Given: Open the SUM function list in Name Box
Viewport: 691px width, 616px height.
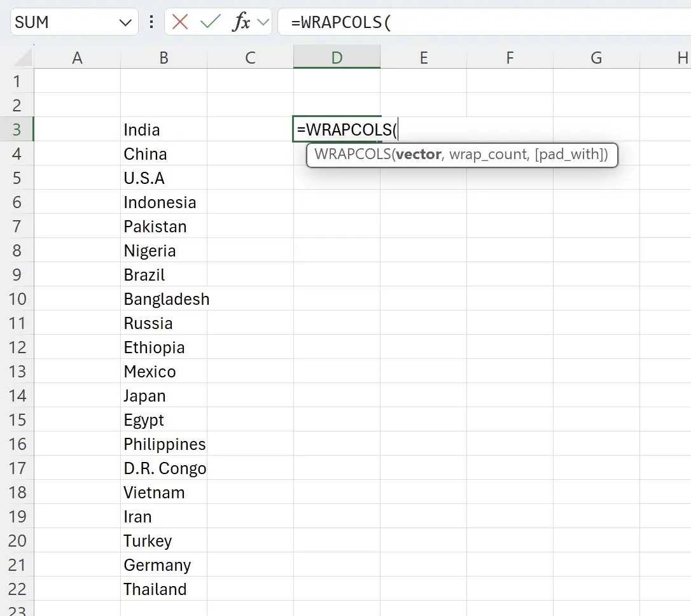Looking at the screenshot, I should tap(64, 21).
